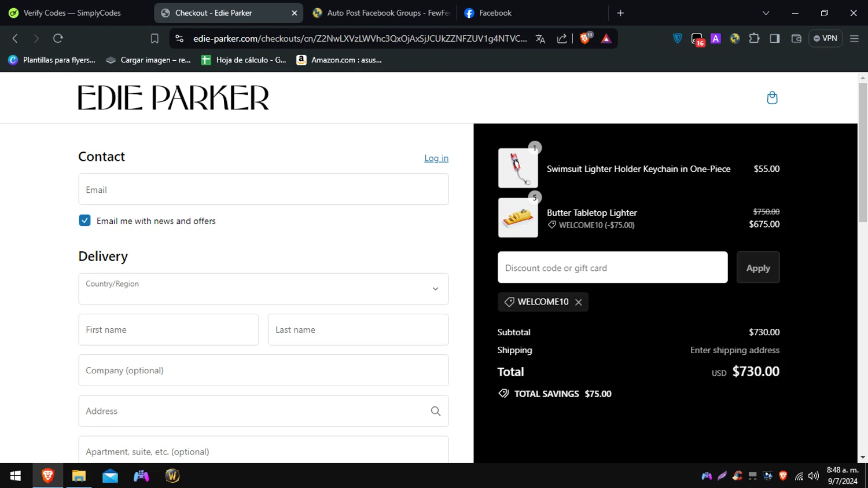Close the Checkout - Edie Parker tab
The image size is (868, 488).
pos(294,13)
